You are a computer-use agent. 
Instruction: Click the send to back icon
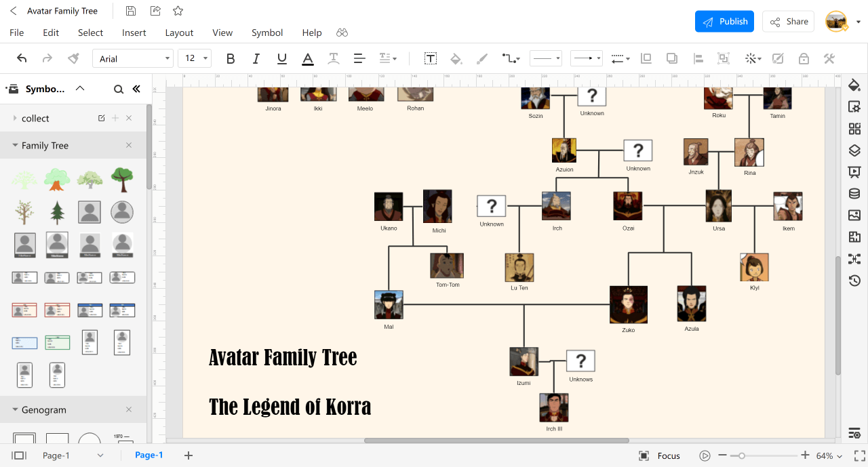pyautogui.click(x=671, y=58)
